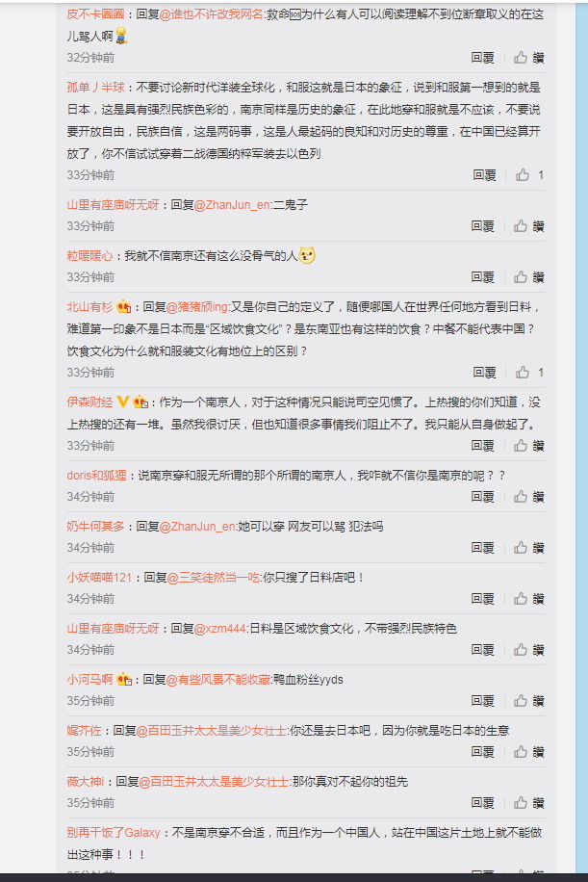Reply to 粒暖暖心's comment
588x882 pixels.
482,276
